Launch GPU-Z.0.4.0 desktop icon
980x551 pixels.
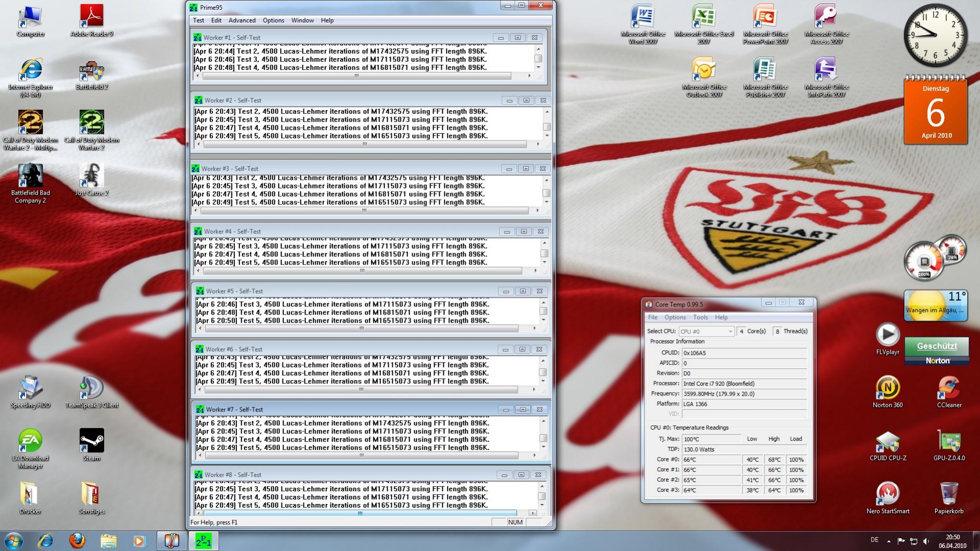point(949,445)
